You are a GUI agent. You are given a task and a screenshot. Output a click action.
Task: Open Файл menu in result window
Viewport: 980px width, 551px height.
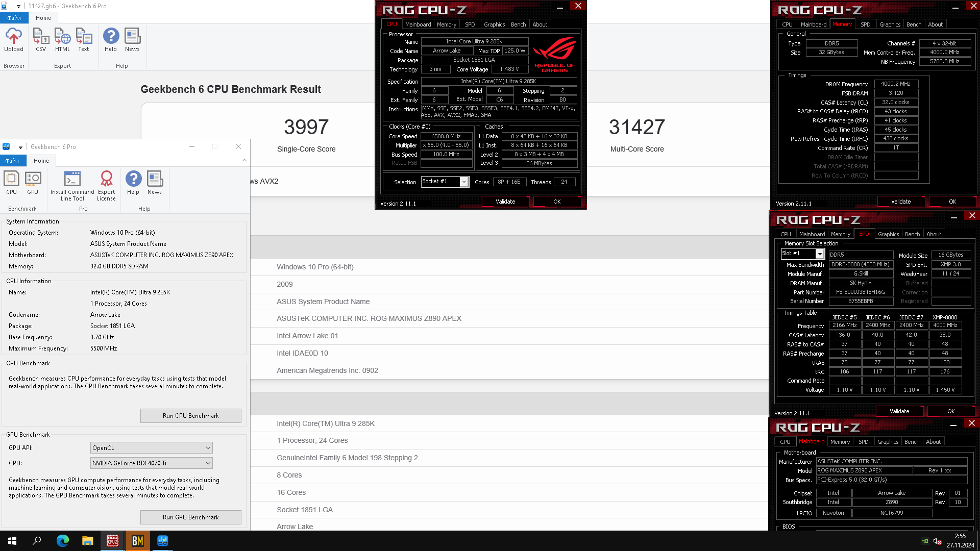(x=14, y=18)
